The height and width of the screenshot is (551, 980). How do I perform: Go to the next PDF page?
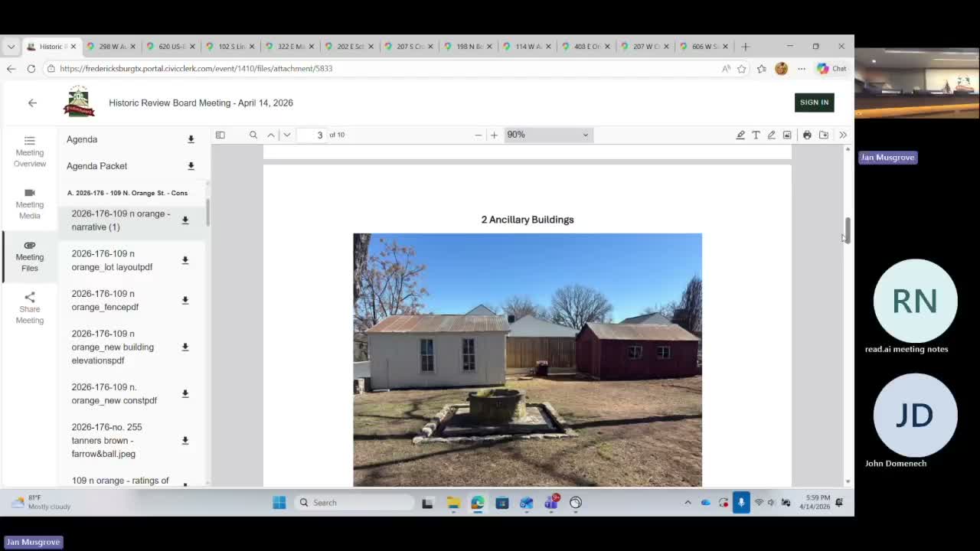[287, 135]
